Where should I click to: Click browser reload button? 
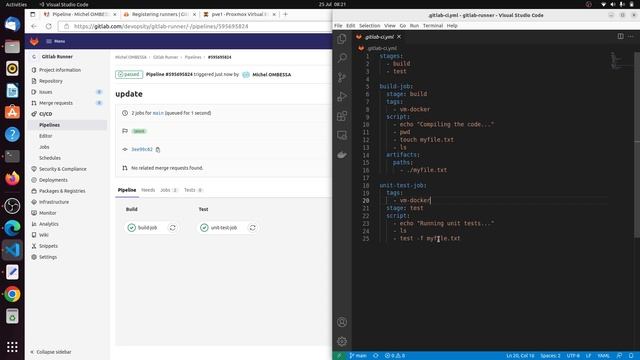(49, 26)
